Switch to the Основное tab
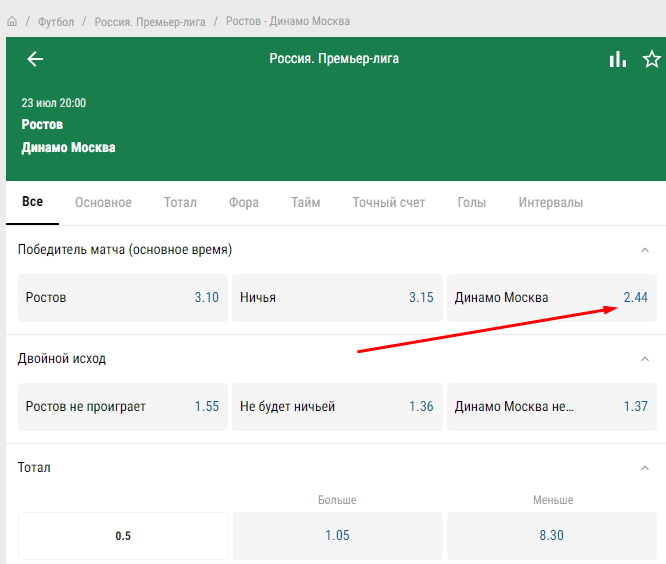The image size is (666, 564). click(x=103, y=203)
